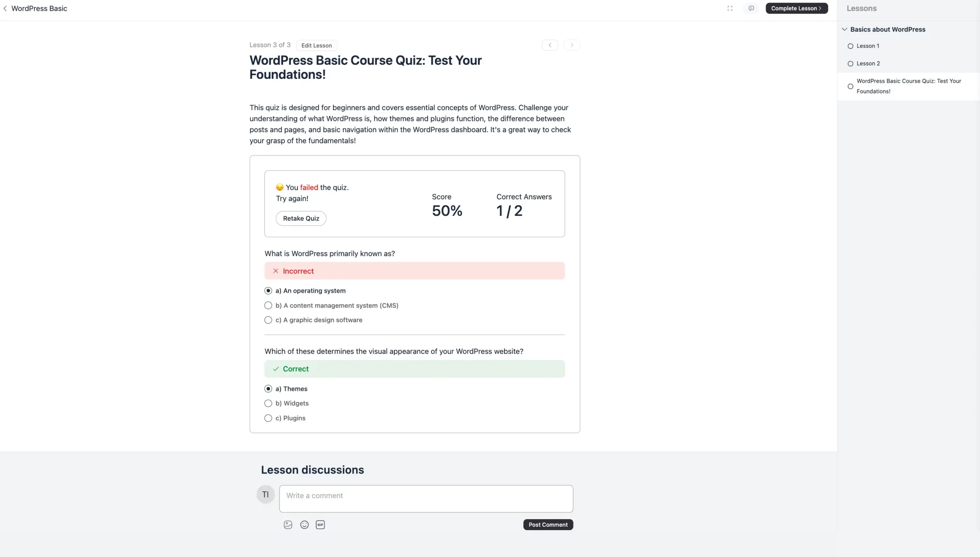This screenshot has width=980, height=557.
Task: Go to next lesson arrow
Action: (572, 45)
